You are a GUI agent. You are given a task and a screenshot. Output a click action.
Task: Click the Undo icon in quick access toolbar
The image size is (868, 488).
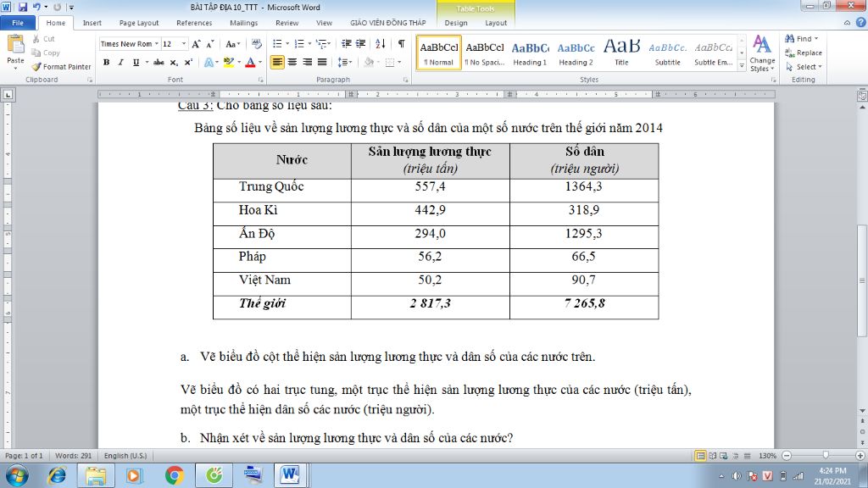tap(36, 7)
